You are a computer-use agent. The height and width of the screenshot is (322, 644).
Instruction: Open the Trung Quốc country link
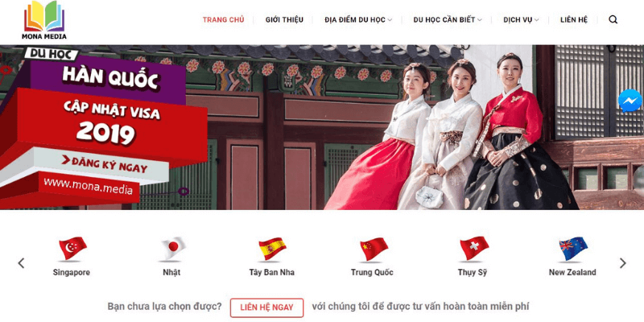372,272
